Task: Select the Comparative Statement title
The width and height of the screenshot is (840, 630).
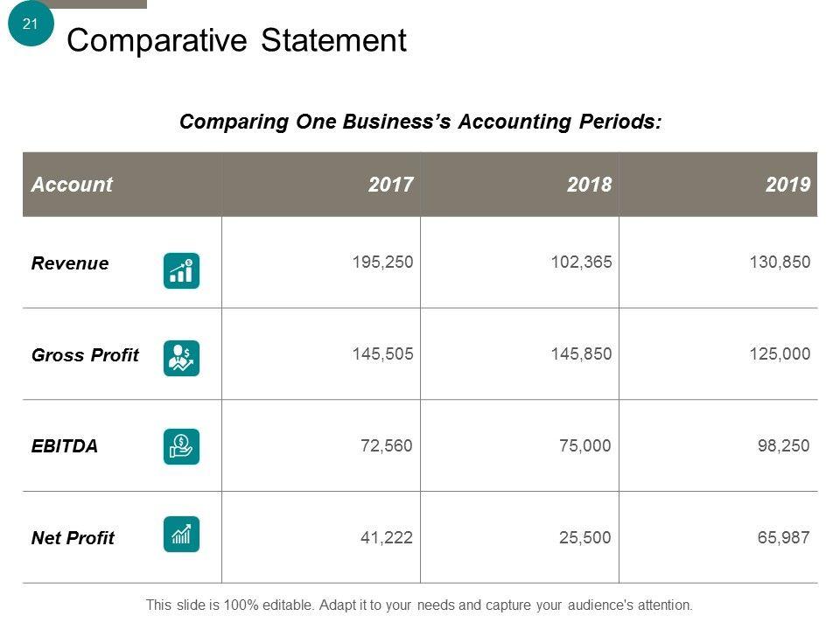Action: point(236,41)
